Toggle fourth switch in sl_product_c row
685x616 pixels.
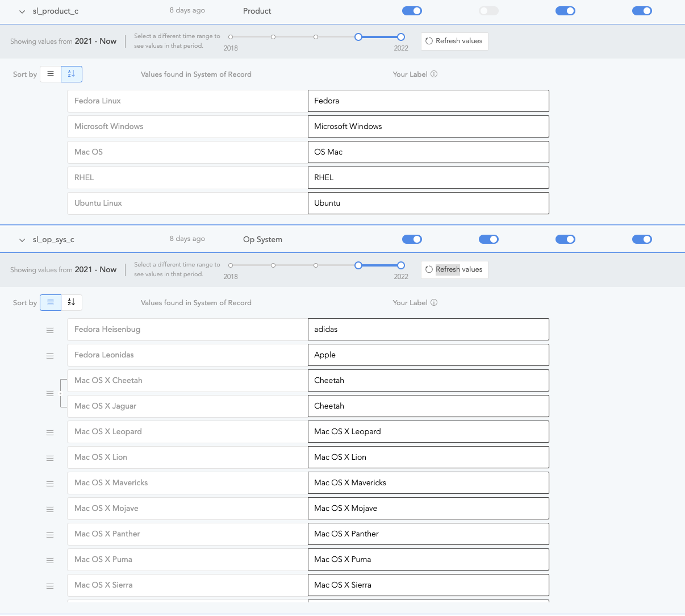pyautogui.click(x=642, y=11)
